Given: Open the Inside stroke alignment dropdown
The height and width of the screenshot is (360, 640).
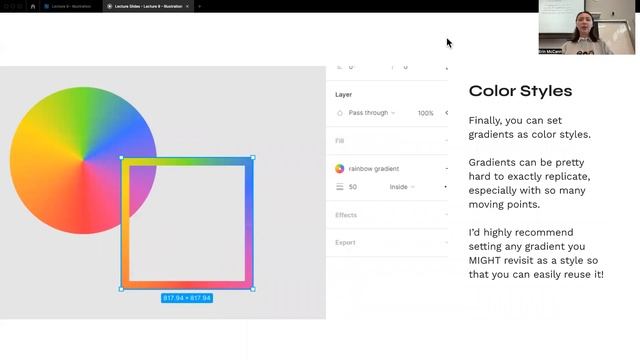Looking at the screenshot, I should coord(402,187).
